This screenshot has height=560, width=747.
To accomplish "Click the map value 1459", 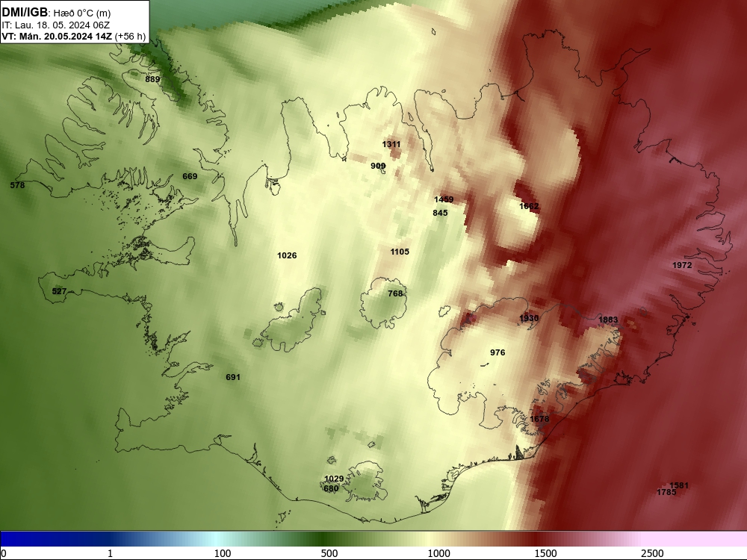I will 444,199.
